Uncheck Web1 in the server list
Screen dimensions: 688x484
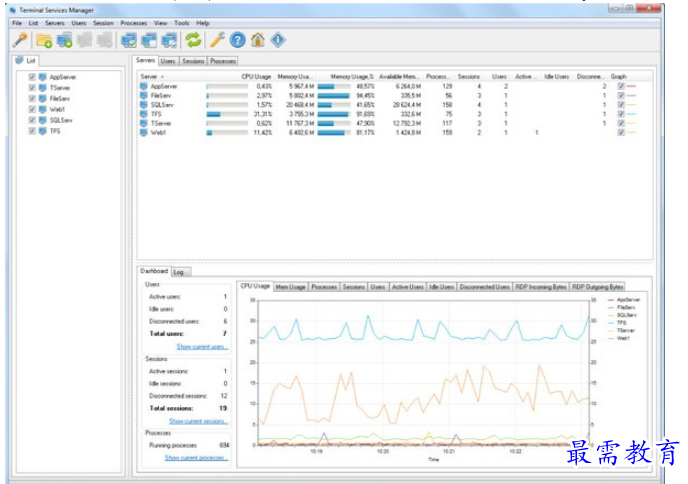pos(32,109)
